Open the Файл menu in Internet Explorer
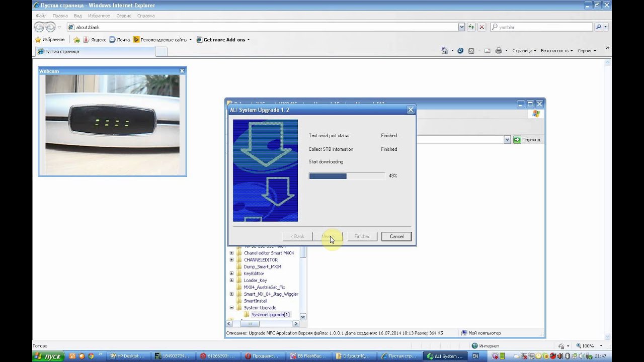Screen dimensions: 644x362 coord(41,16)
